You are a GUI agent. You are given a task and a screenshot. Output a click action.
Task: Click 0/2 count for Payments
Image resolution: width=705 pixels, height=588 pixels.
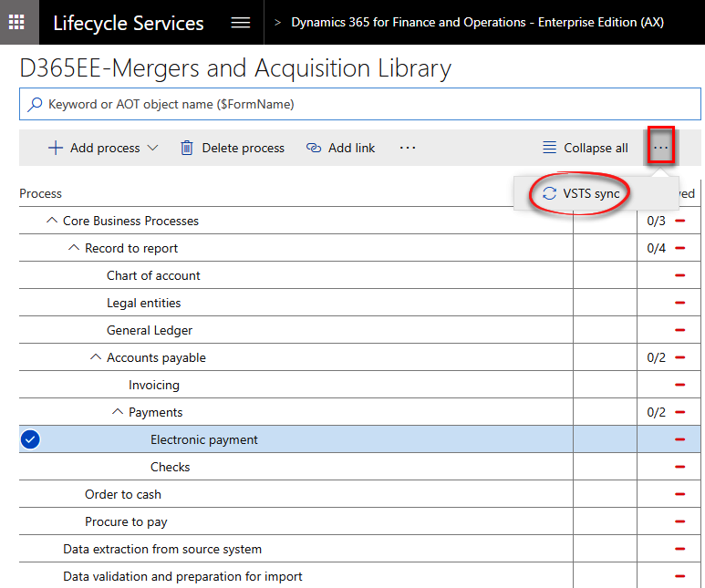[656, 413]
